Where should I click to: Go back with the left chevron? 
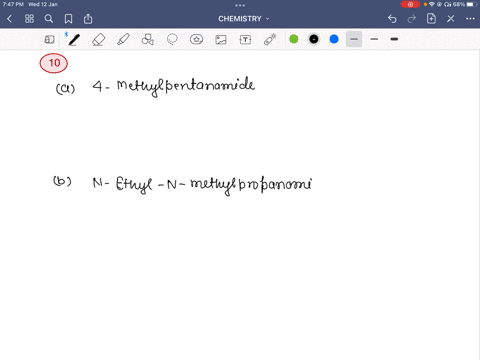[x=9, y=19]
